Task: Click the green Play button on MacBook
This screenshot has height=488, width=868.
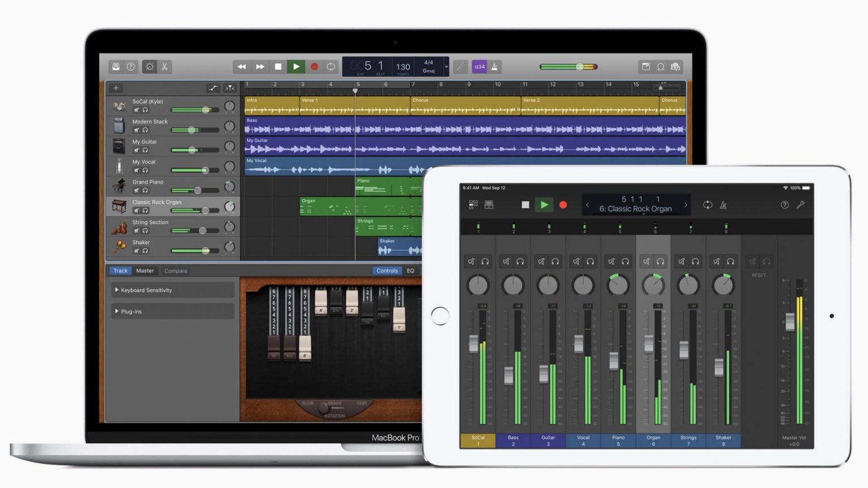Action: (x=296, y=67)
